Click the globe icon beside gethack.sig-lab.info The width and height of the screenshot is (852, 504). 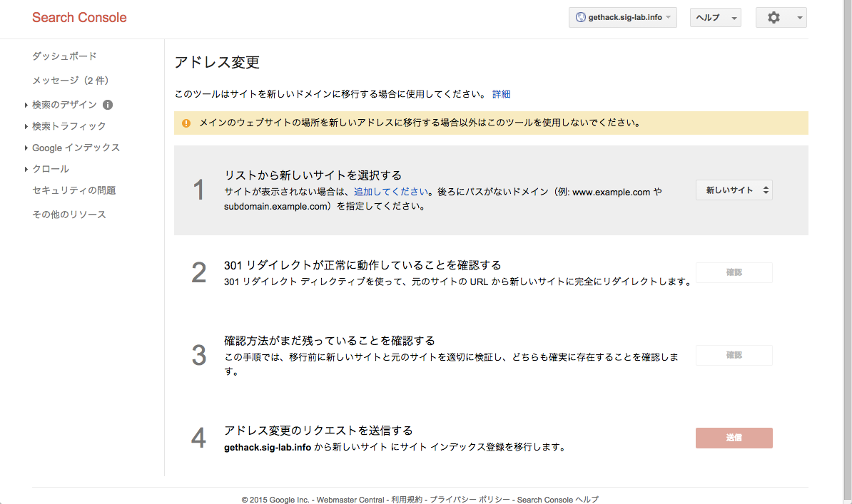(x=580, y=17)
